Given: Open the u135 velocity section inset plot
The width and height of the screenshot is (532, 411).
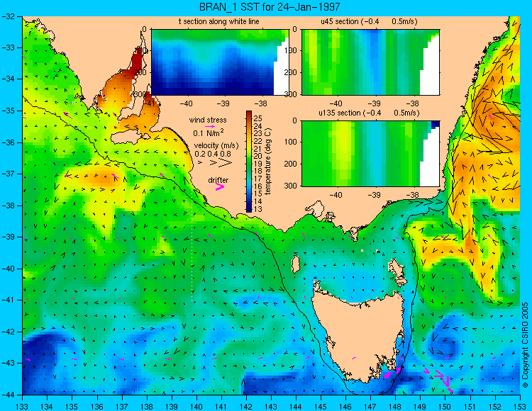Looking at the screenshot, I should click(370, 154).
